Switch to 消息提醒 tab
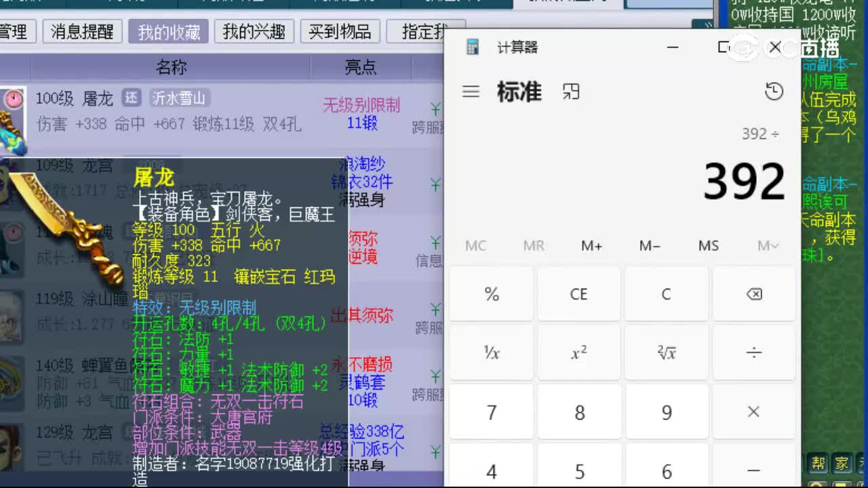This screenshot has height=488, width=868. pos(82,31)
